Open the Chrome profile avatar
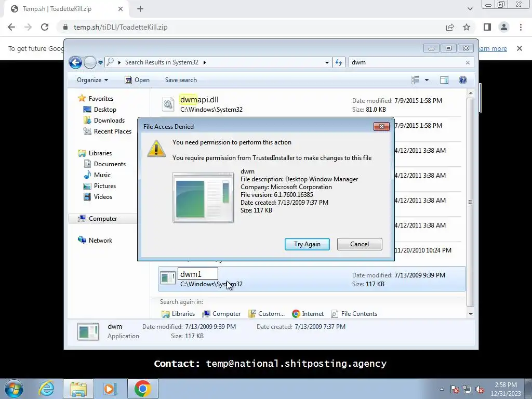 pyautogui.click(x=504, y=27)
